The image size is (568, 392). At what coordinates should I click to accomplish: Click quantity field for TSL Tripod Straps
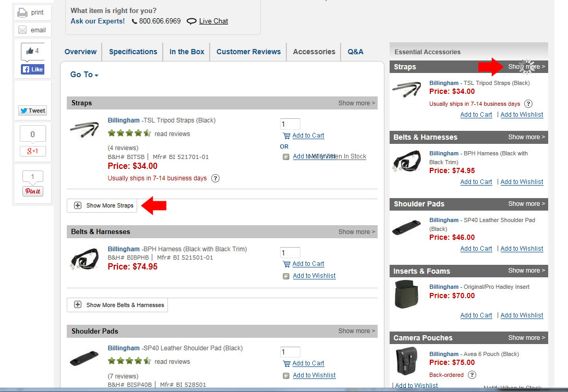coord(290,124)
